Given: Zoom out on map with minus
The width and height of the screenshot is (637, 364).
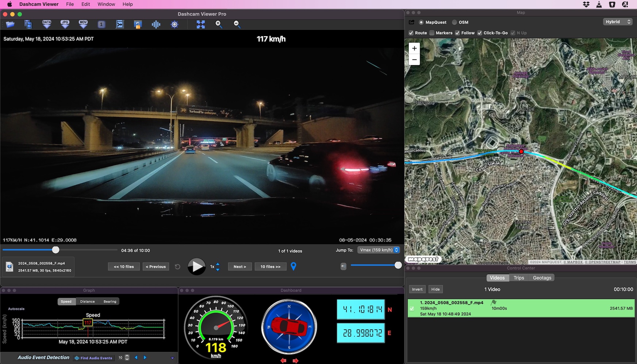Looking at the screenshot, I should [x=414, y=60].
